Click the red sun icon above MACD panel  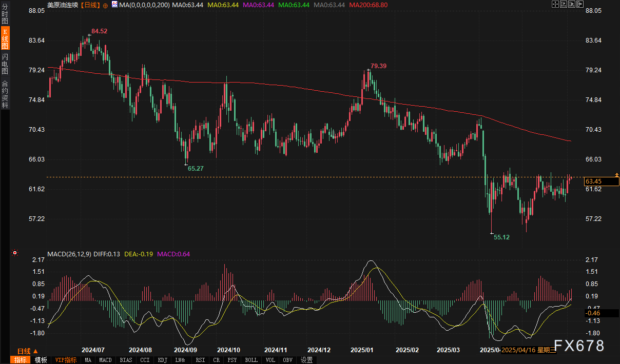click(x=15, y=253)
